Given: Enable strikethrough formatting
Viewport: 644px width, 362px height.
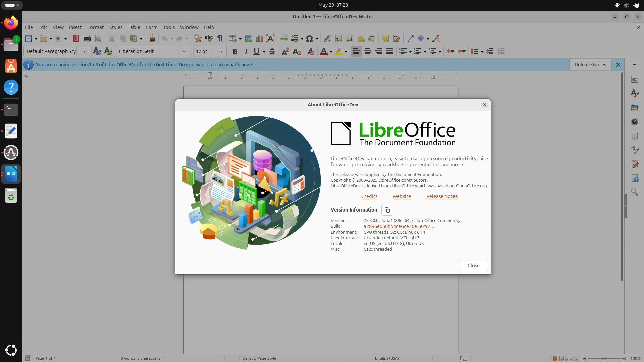Looking at the screenshot, I should [272, 51].
